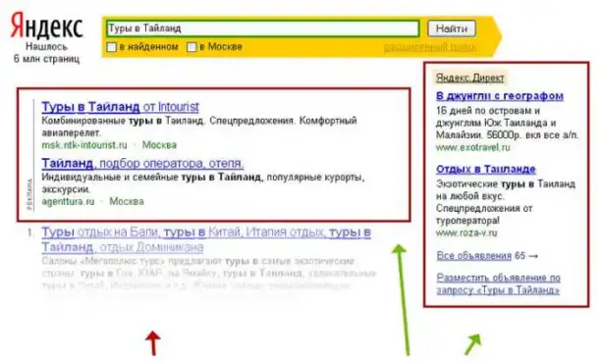This screenshot has width=599, height=364.
Task: Click the 'Комбинированные туры в Таиланд' ad description
Action: [x=199, y=127]
